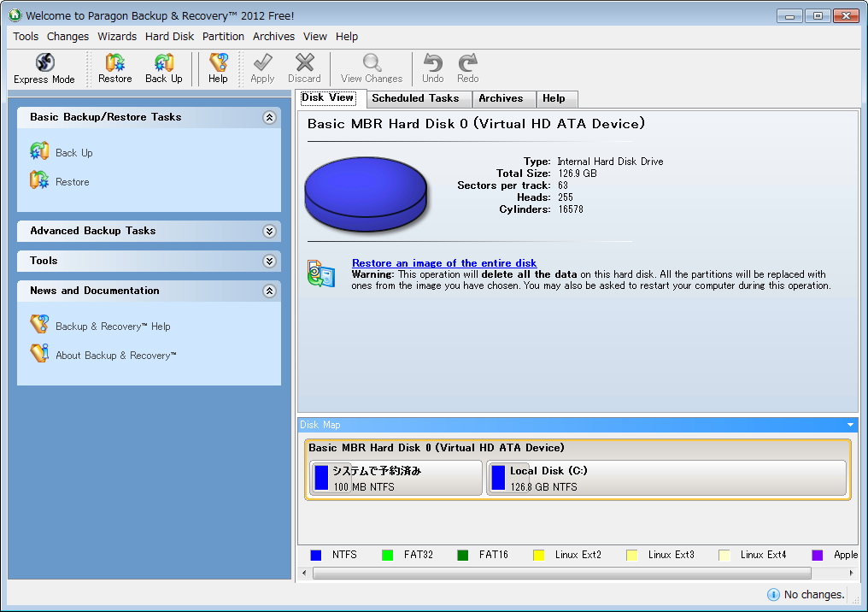Click the Back Up link in Basic Tasks

point(74,153)
